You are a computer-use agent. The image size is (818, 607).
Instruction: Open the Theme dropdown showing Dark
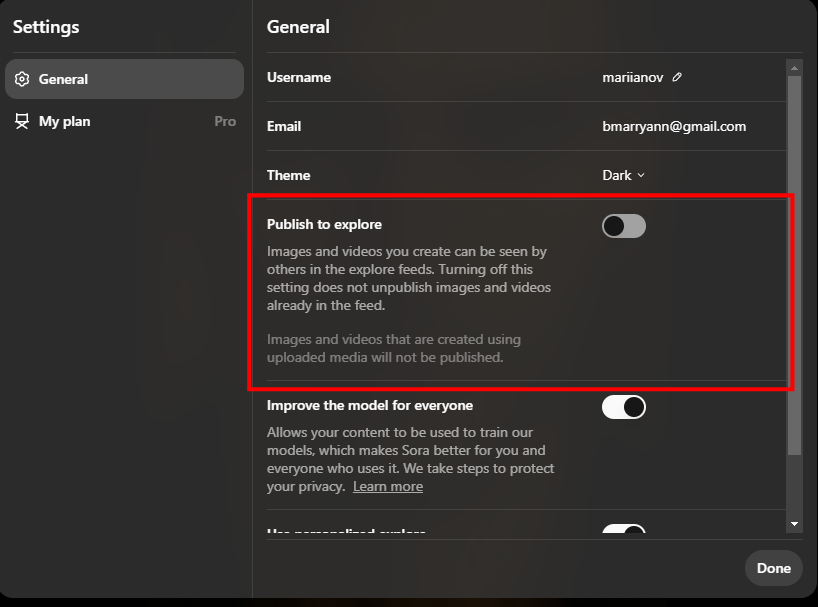(x=623, y=175)
